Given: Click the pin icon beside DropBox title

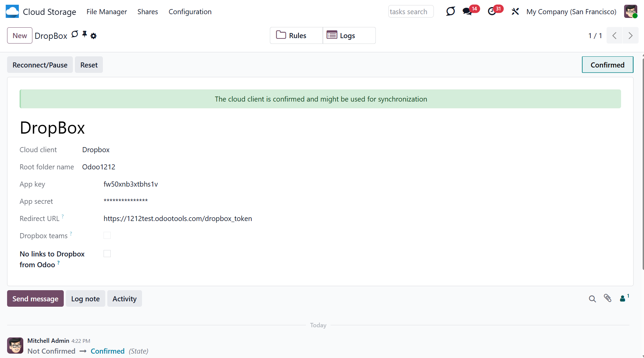Looking at the screenshot, I should coord(85,34).
